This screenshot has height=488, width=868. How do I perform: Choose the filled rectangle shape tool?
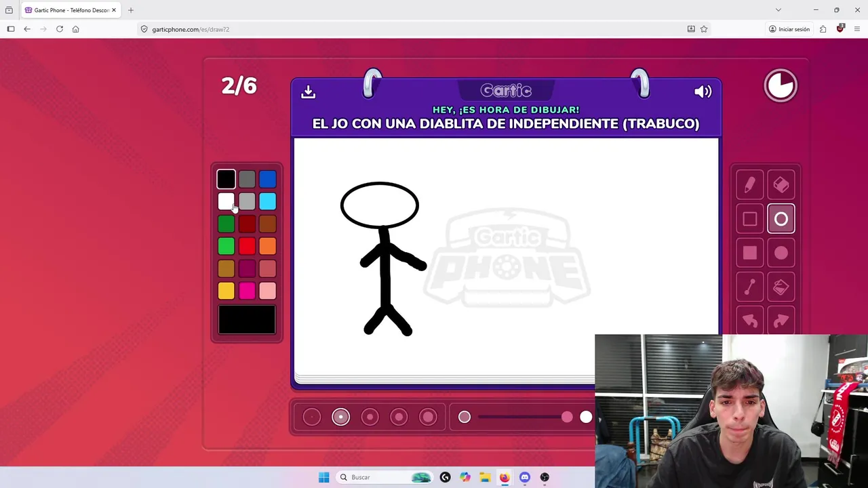pos(749,253)
